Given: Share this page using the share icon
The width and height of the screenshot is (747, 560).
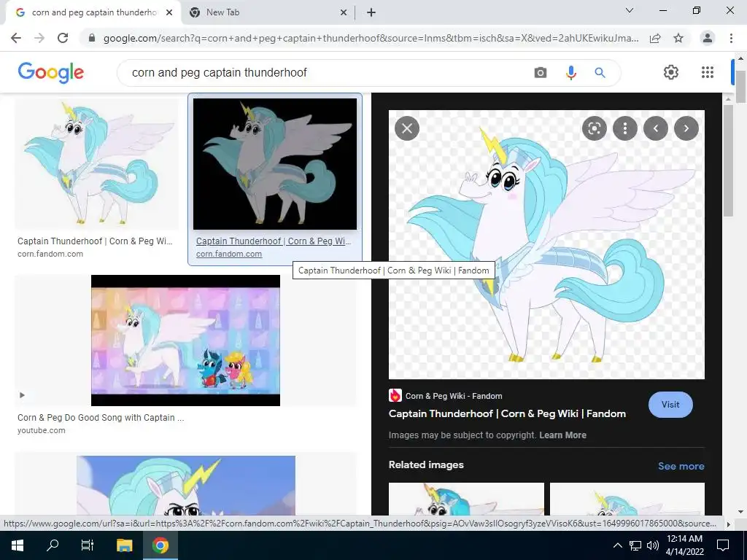Looking at the screenshot, I should pyautogui.click(x=655, y=38).
